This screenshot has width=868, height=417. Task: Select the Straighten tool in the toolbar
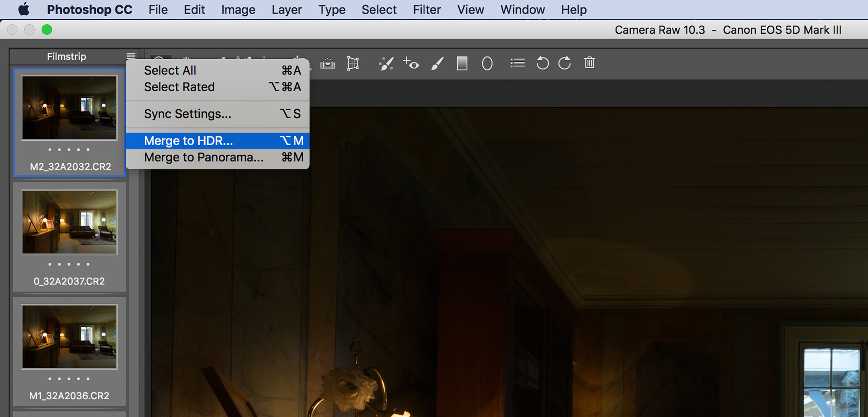point(328,63)
